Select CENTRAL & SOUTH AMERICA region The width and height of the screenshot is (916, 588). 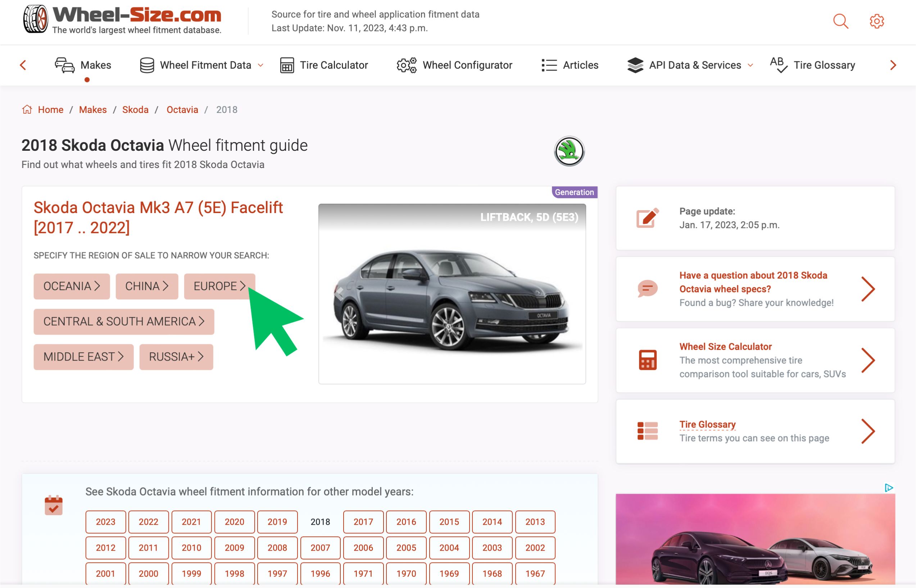pyautogui.click(x=124, y=322)
